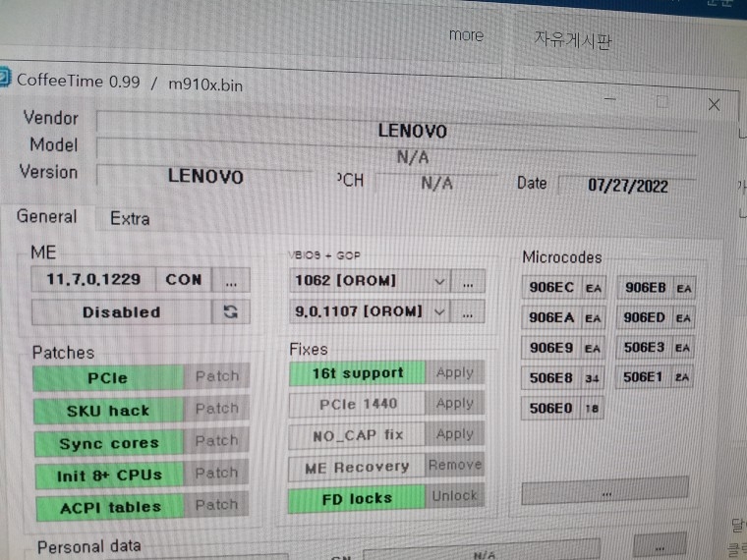Click the CON type label in ME
This screenshot has width=747, height=560.
(x=184, y=280)
